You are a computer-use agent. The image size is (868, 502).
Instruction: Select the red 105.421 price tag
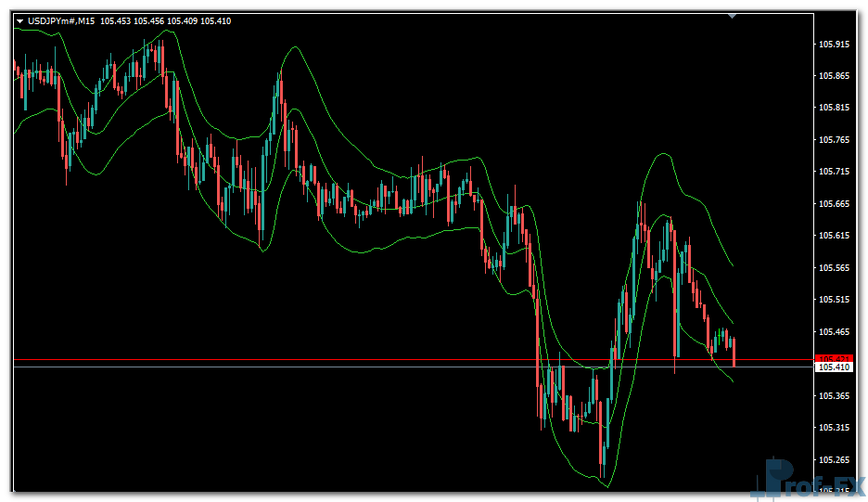(832, 358)
